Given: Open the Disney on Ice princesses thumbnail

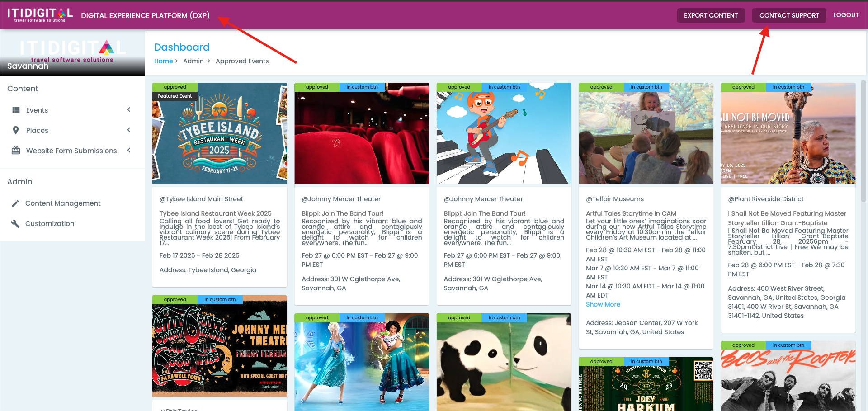Looking at the screenshot, I should pyautogui.click(x=362, y=362).
